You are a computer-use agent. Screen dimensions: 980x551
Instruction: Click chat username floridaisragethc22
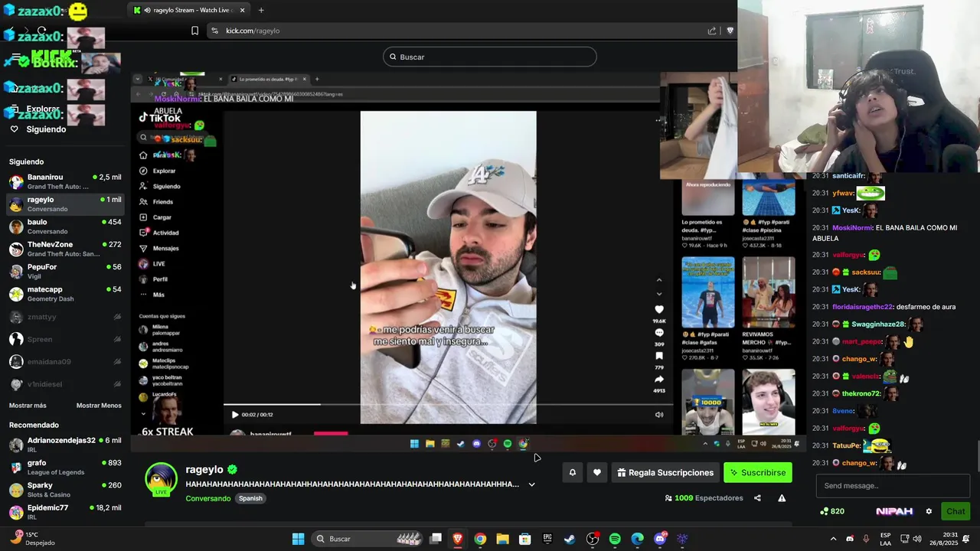863,307
